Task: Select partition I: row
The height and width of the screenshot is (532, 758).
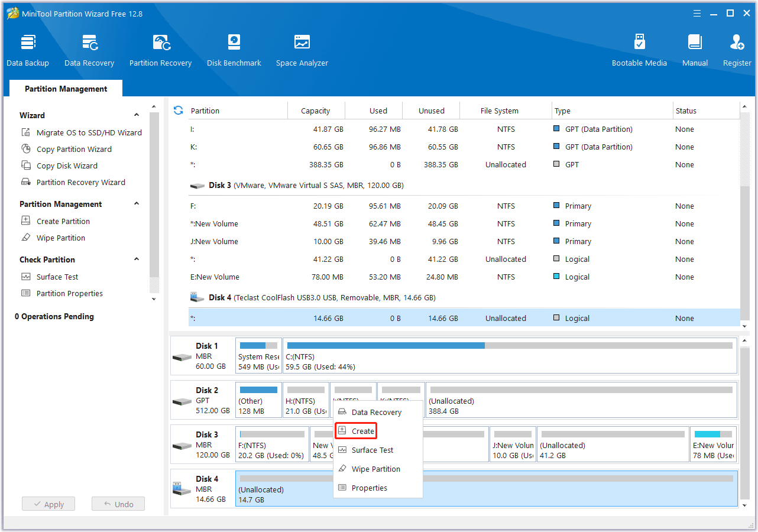Action: [x=464, y=129]
